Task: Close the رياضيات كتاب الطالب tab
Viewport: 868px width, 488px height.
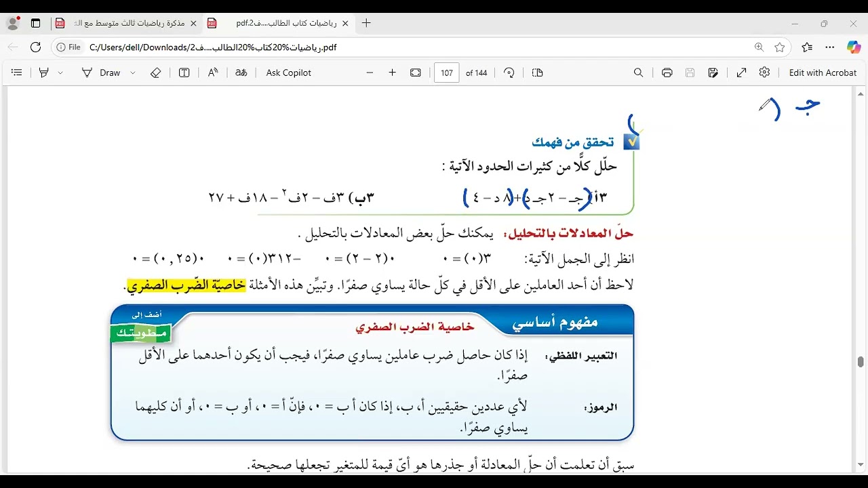Action: coord(345,23)
